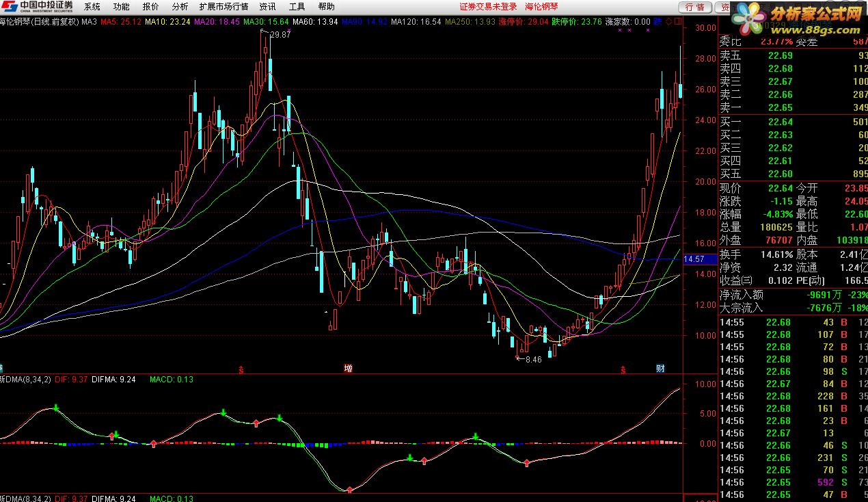Viewport: 868px width, 502px height.
Task: Open the 功能 menu
Action: [x=121, y=7]
